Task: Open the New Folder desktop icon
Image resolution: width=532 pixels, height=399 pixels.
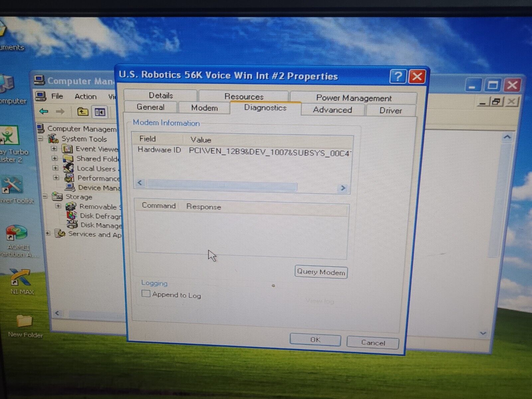Action: tap(25, 326)
